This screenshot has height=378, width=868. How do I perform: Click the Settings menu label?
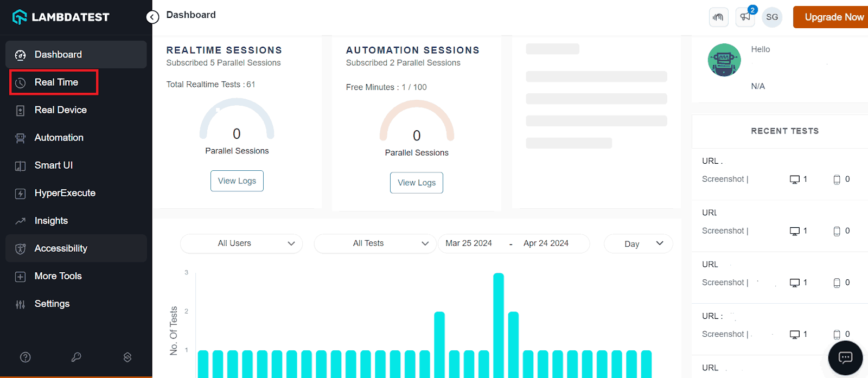pos(52,304)
